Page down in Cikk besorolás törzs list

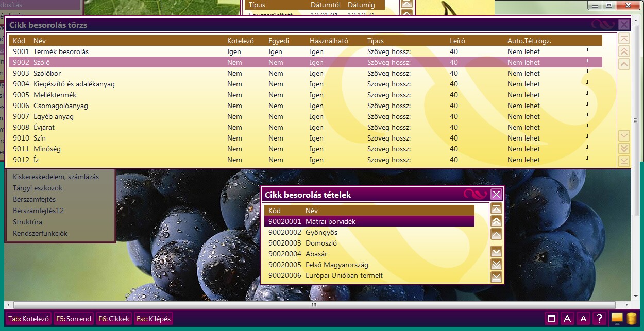[x=624, y=149]
